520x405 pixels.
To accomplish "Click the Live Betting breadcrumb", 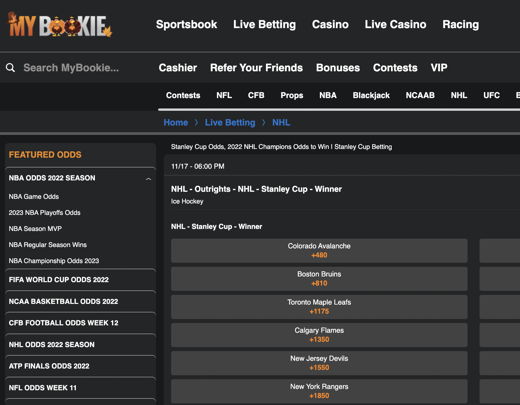I will click(230, 123).
